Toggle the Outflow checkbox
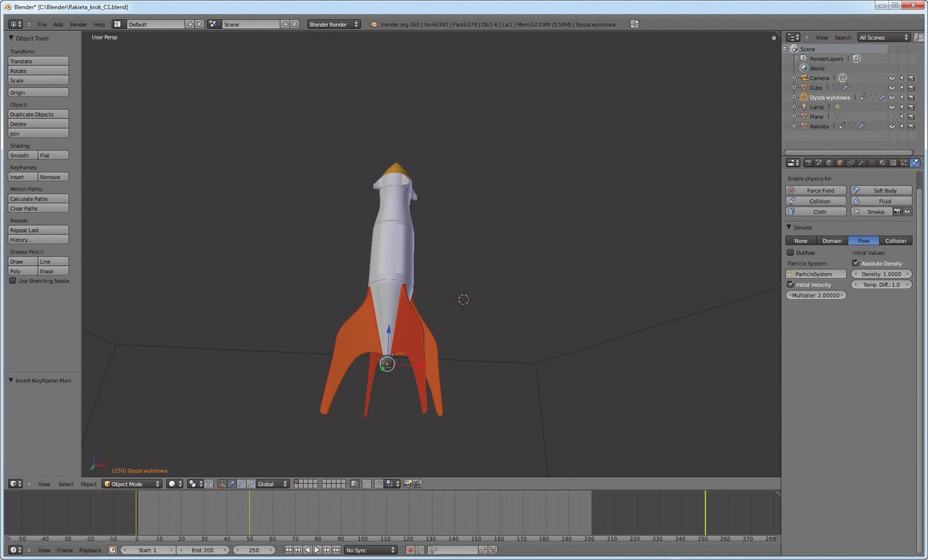Viewport: 928px width, 560px height. pyautogui.click(x=791, y=253)
